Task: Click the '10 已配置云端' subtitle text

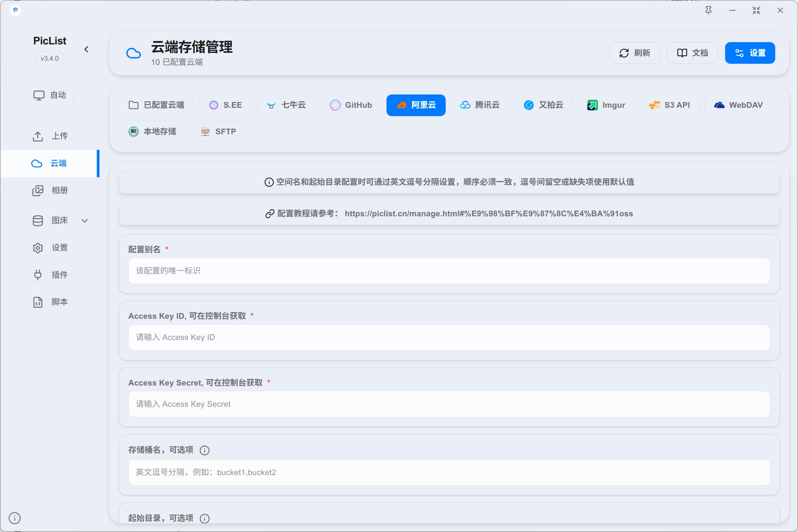Action: click(x=177, y=62)
